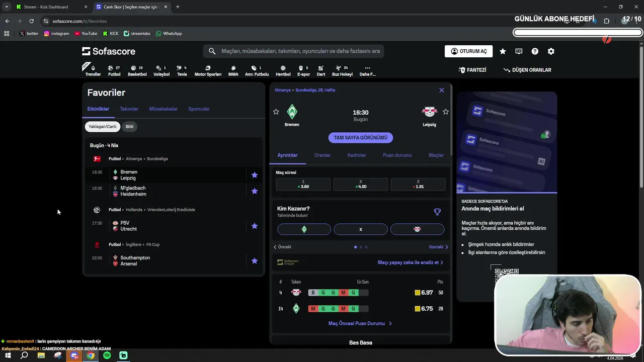Expand the Daha F... more sports menu
644x362 pixels.
coord(367,71)
